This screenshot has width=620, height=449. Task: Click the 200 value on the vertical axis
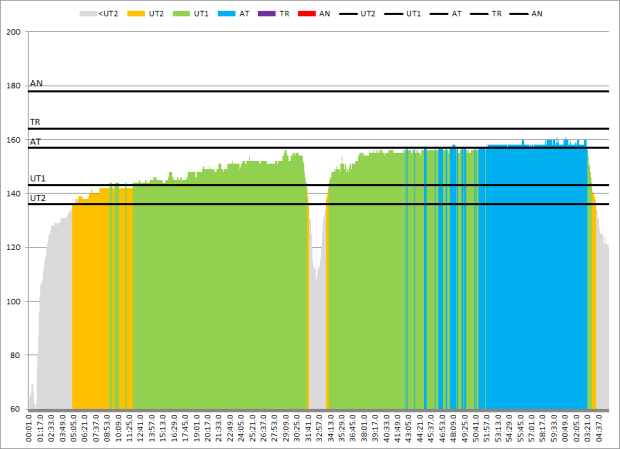coord(14,33)
